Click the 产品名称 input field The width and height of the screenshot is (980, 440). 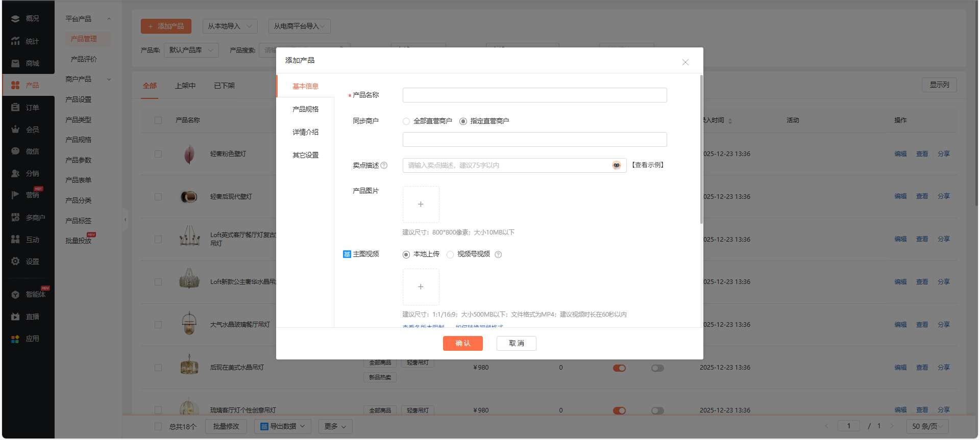(534, 95)
